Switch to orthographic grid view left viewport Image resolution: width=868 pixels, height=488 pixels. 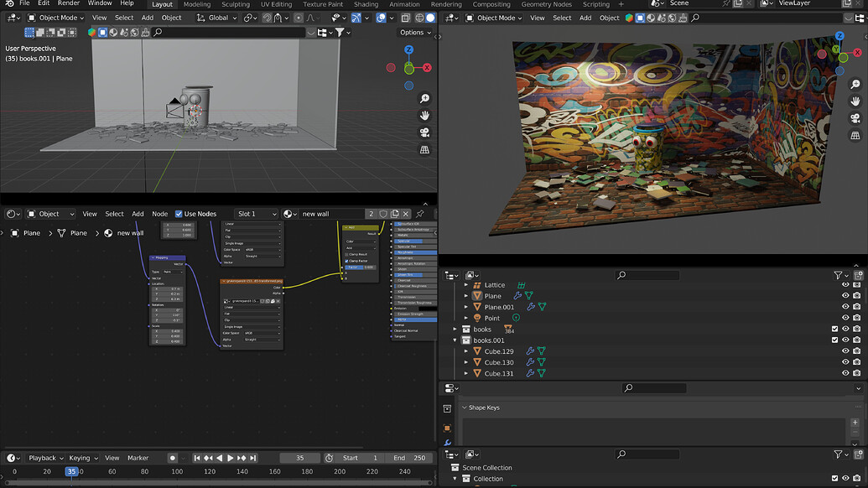click(x=424, y=150)
